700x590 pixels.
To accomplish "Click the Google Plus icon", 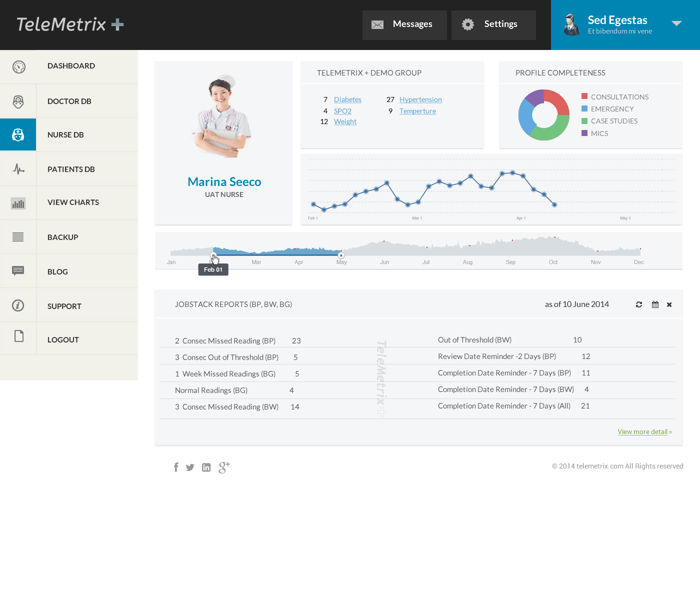I will [224, 467].
